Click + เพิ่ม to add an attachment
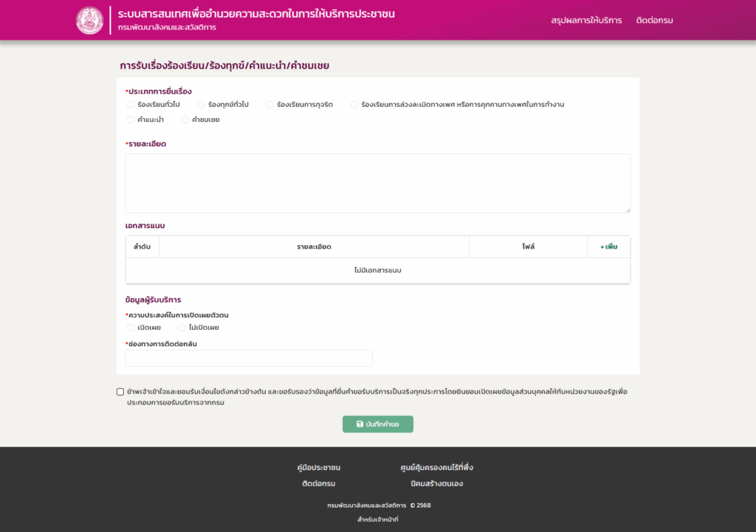 pos(608,246)
